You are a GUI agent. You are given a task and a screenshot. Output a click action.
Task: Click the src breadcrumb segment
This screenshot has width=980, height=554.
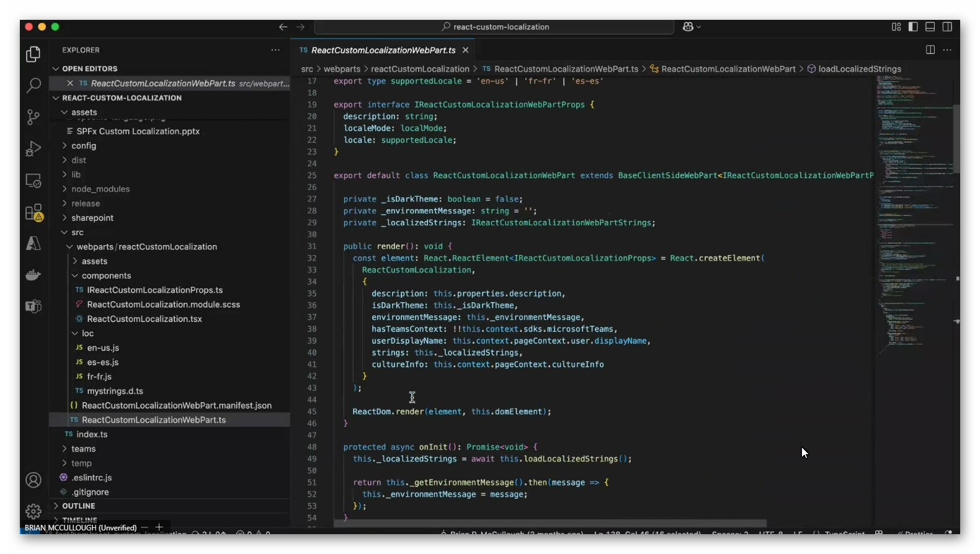pos(307,69)
